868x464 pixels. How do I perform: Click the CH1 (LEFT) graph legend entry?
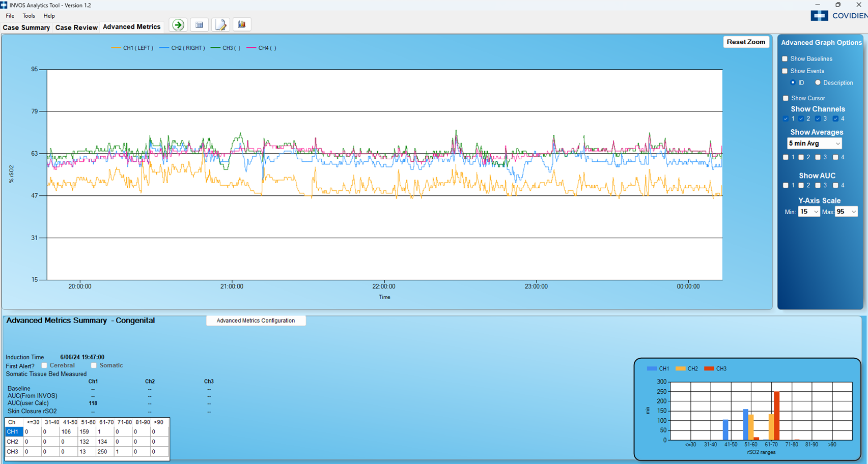pyautogui.click(x=132, y=48)
